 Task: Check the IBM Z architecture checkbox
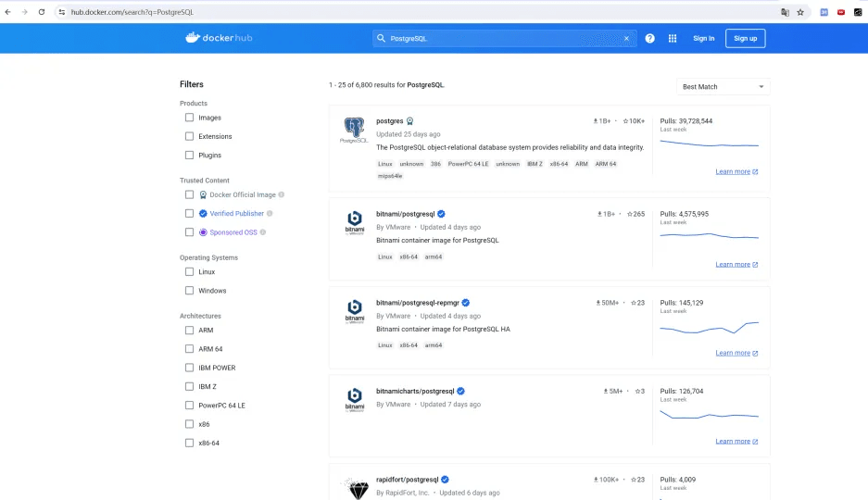189,387
